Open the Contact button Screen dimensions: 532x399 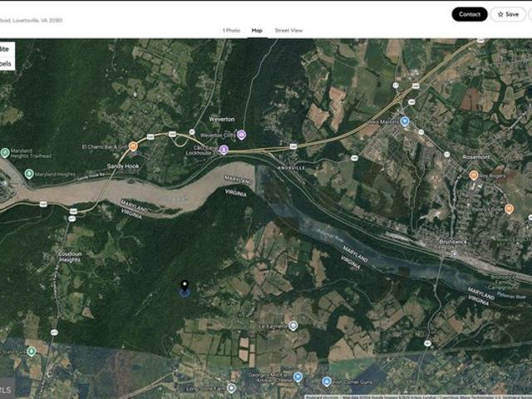tap(469, 14)
